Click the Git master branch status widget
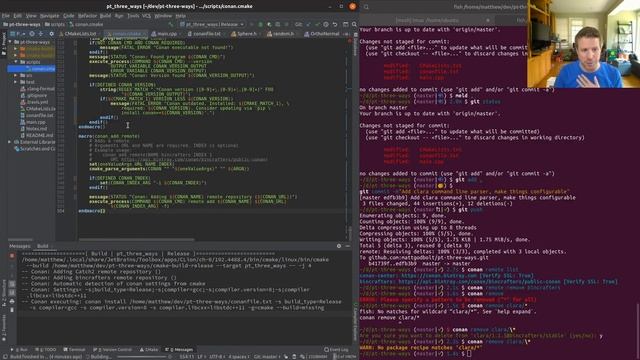This screenshot has width=640, height=360. 267,357
